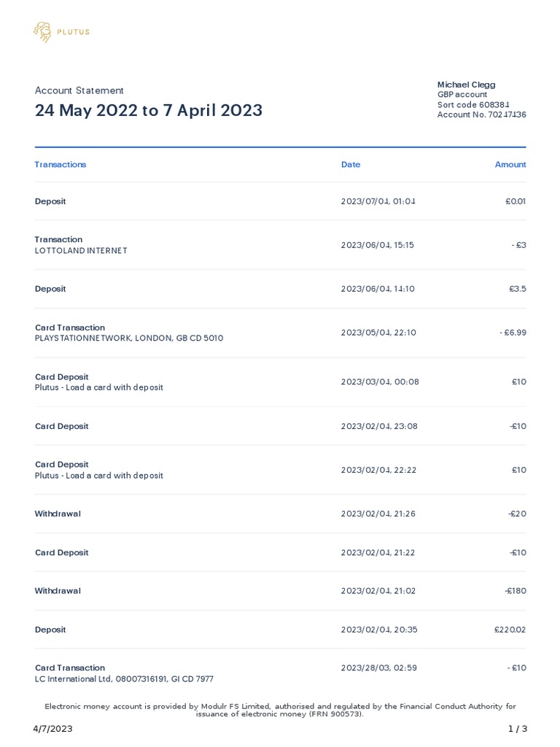This screenshot has width=560, height=747.
Task: Click the 1 / 3 page indicator
Action: pos(517,729)
